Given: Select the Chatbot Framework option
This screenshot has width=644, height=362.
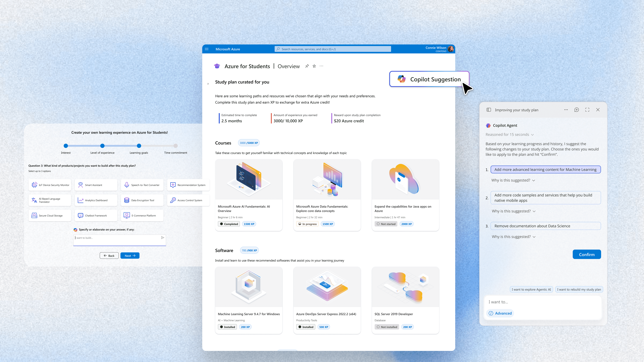Looking at the screenshot, I should click(96, 215).
